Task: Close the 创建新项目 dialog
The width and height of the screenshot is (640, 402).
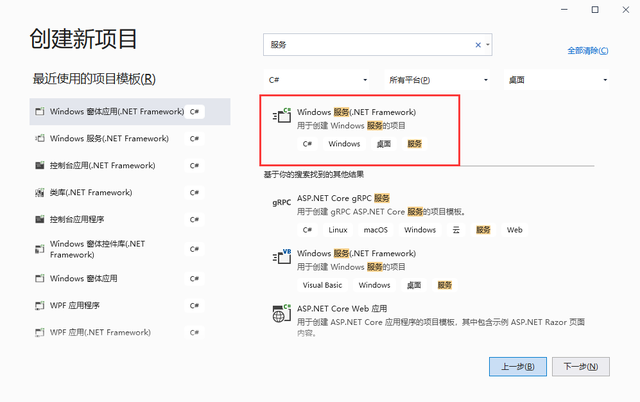Action: [626, 9]
